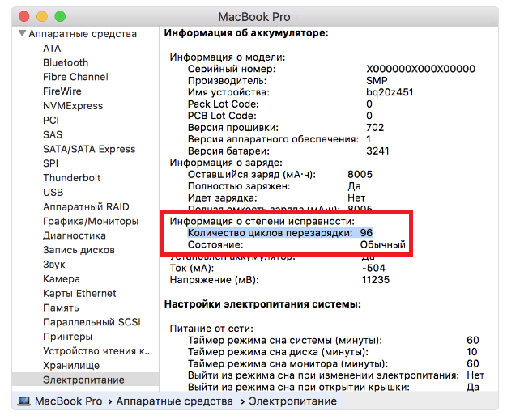507x420 pixels.
Task: Open SATA/SATA Express in the sidebar
Action: tap(89, 149)
